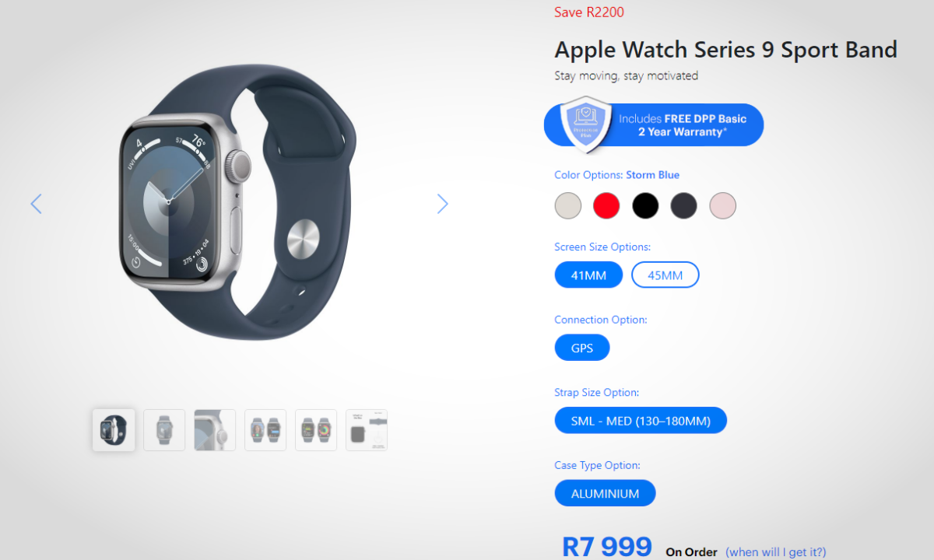The height and width of the screenshot is (560, 934).
Task: View the box contents thumbnail
Action: tap(367, 430)
